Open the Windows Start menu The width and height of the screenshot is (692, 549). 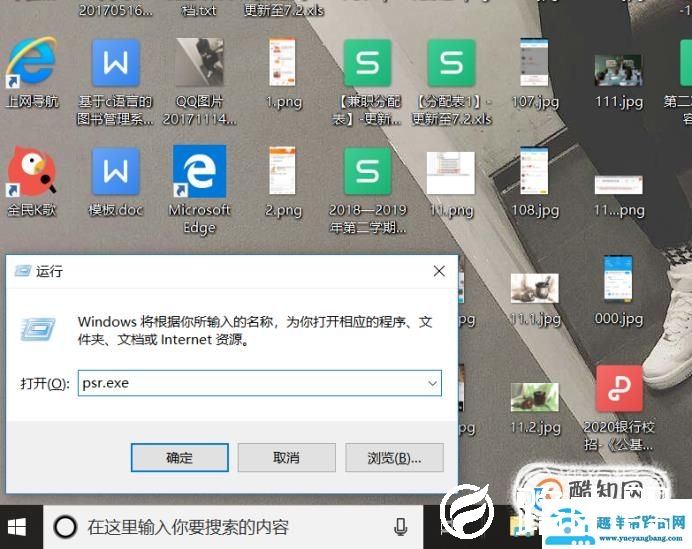[17, 527]
